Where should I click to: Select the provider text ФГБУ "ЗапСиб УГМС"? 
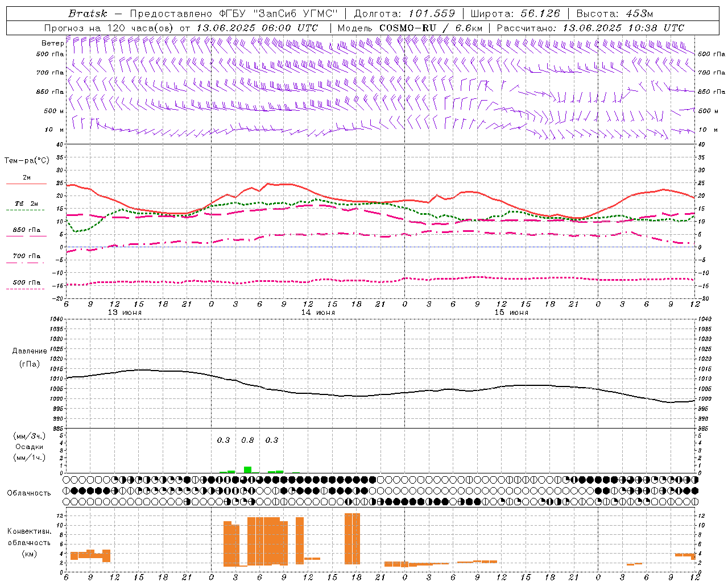[x=278, y=14]
